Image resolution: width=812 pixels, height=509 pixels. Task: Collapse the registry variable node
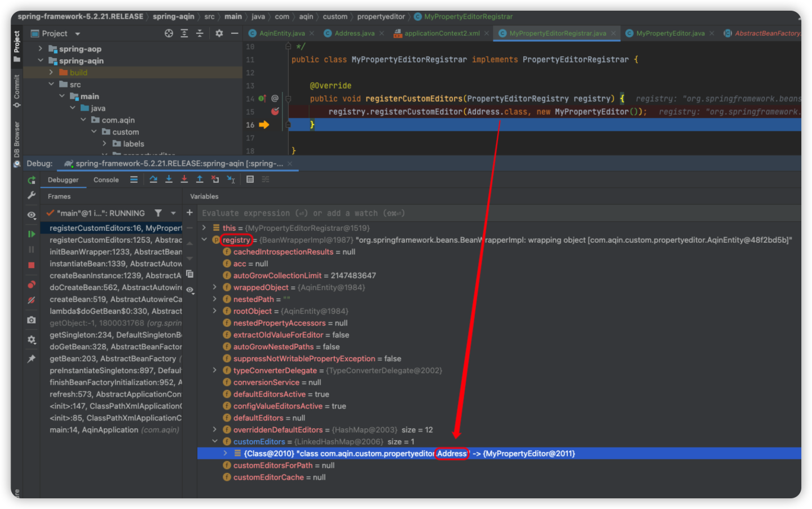click(x=204, y=240)
